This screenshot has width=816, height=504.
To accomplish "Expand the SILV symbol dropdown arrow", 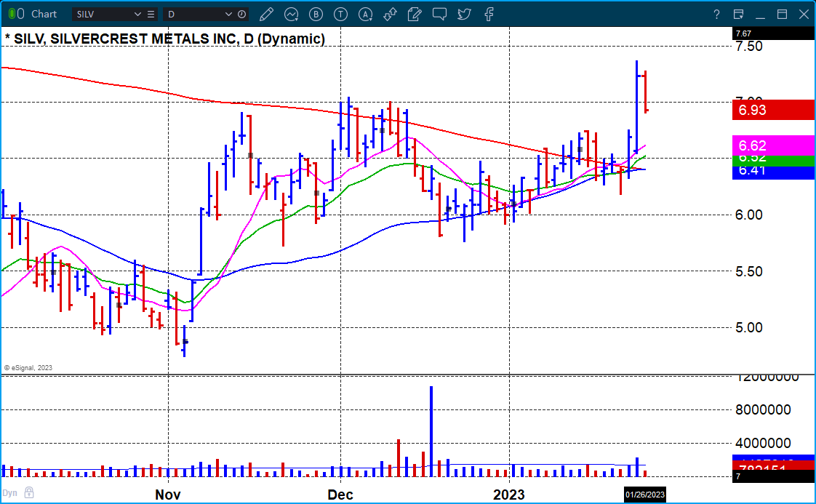I will pyautogui.click(x=138, y=14).
